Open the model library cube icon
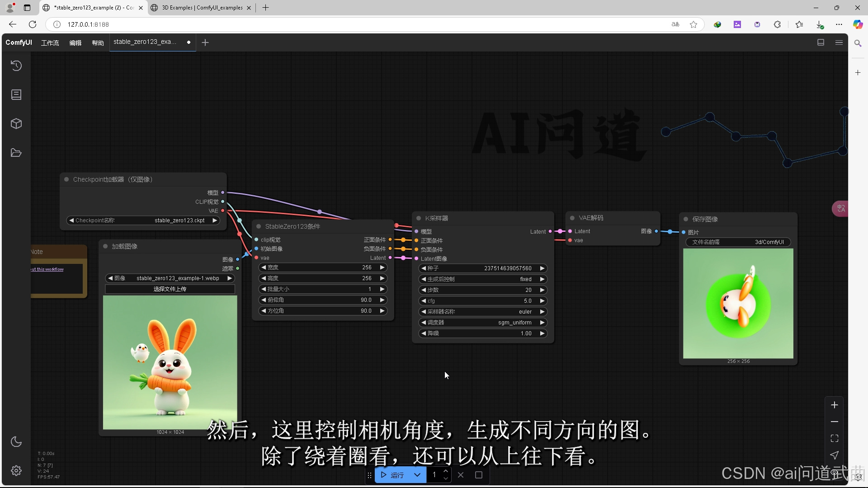The width and height of the screenshot is (868, 488). coord(16,124)
